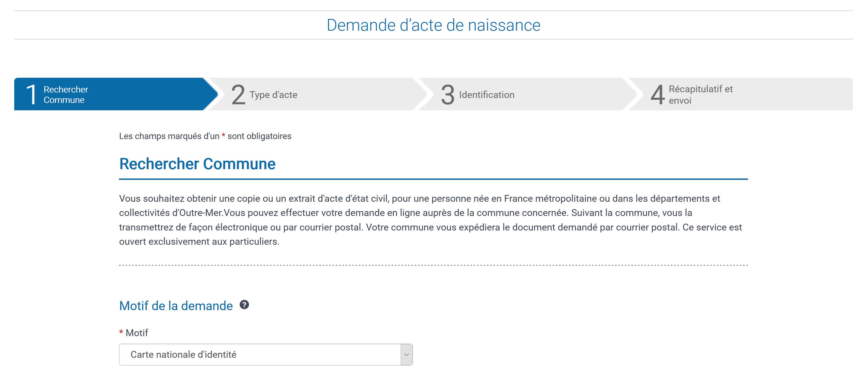Open the Motif dropdown list

[260, 354]
